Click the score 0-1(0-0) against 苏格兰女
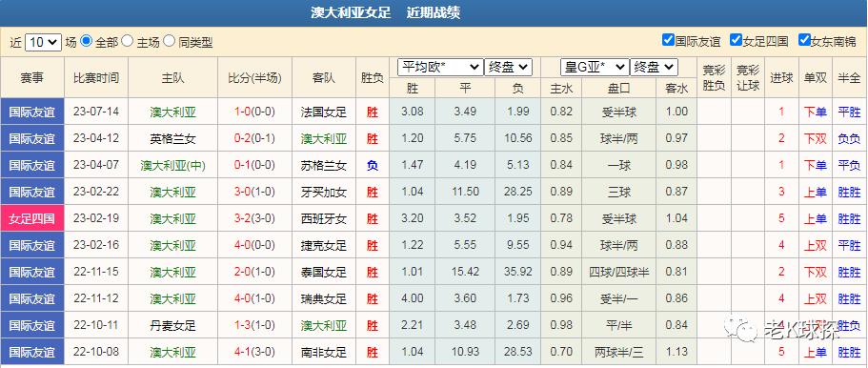Screen dimensions: 868x368 tap(254, 165)
